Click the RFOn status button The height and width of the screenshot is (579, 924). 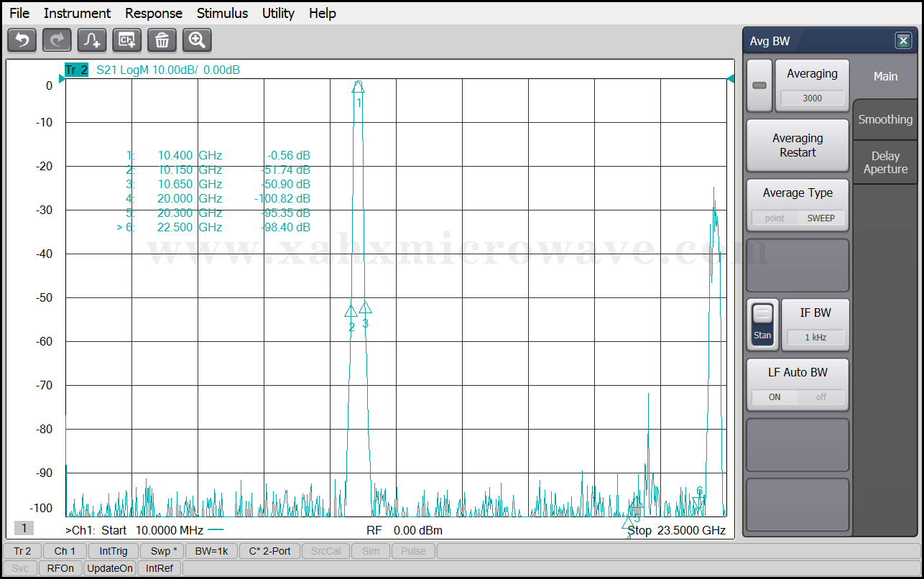click(x=60, y=568)
